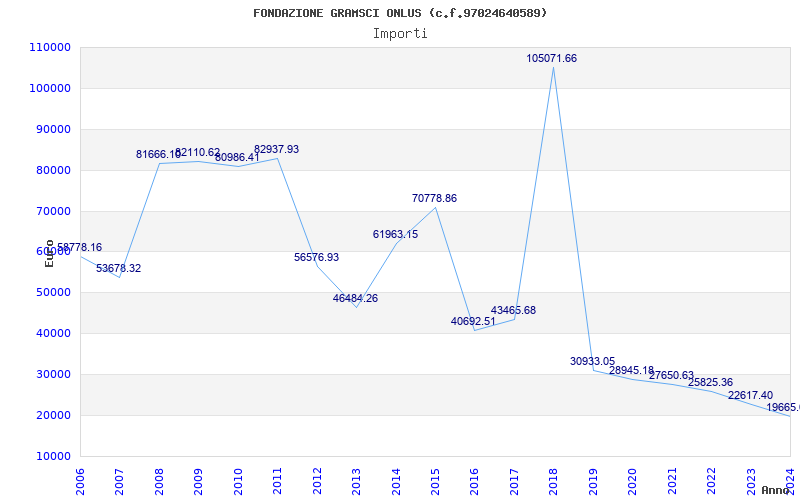
Task: Select x-axis year 2013
Action: (356, 481)
